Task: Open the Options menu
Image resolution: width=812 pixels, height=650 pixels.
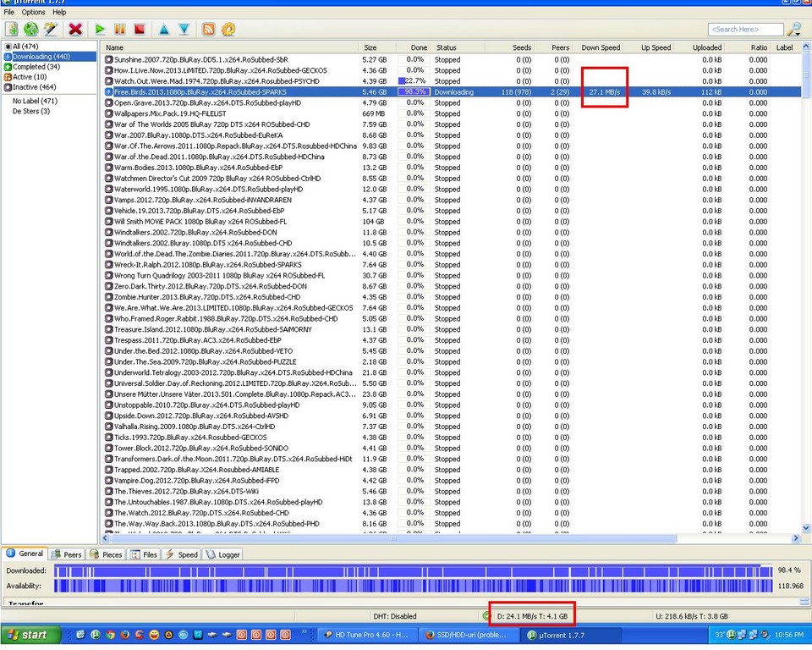Action: coord(34,13)
